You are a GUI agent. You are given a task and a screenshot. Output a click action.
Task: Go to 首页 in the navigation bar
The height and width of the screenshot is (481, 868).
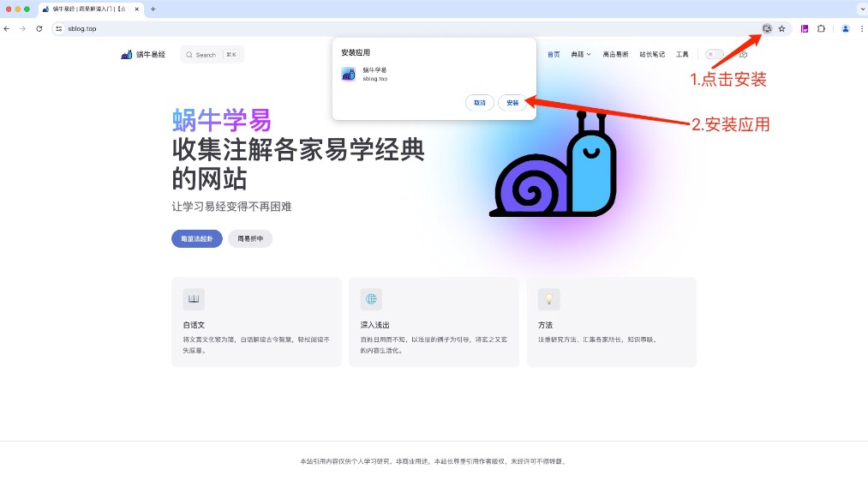tap(554, 54)
